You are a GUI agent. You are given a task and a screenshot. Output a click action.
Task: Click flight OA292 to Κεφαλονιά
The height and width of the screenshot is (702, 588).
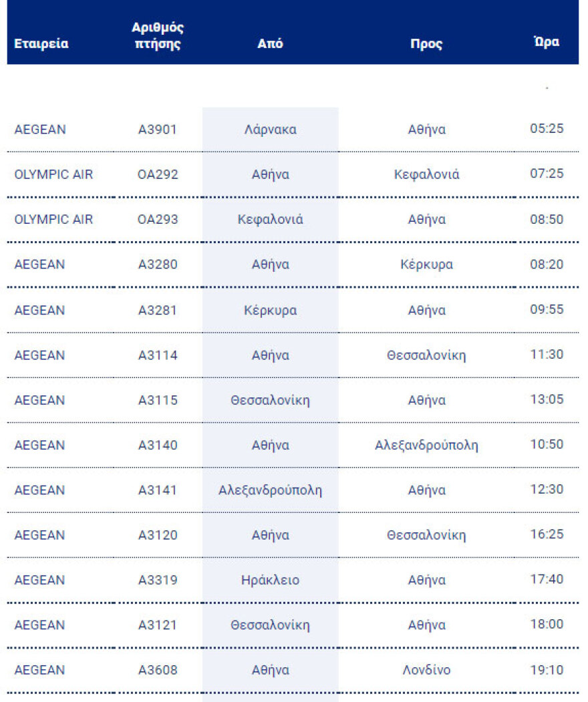[x=158, y=174]
